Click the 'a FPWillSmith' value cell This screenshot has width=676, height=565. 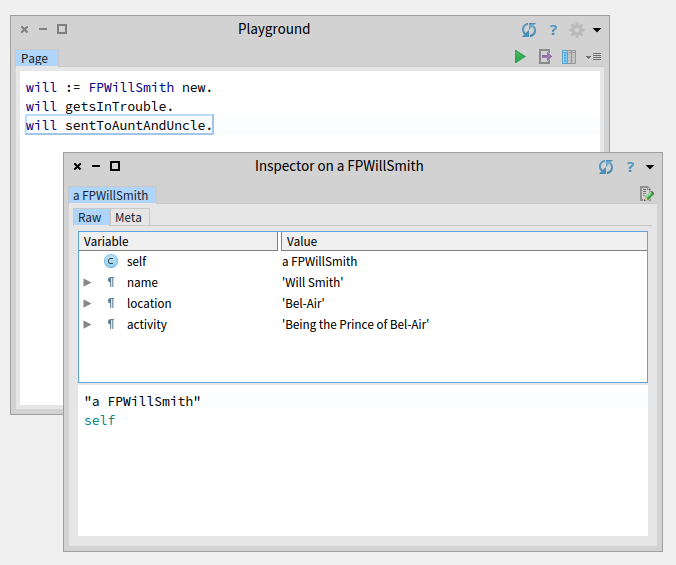319,262
